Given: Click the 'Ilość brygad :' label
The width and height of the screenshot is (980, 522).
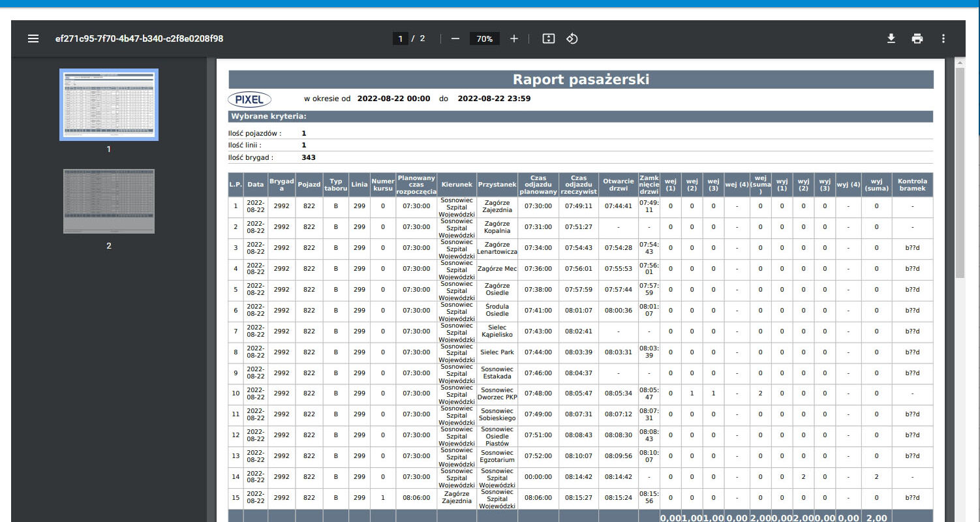Looking at the screenshot, I should [x=251, y=157].
